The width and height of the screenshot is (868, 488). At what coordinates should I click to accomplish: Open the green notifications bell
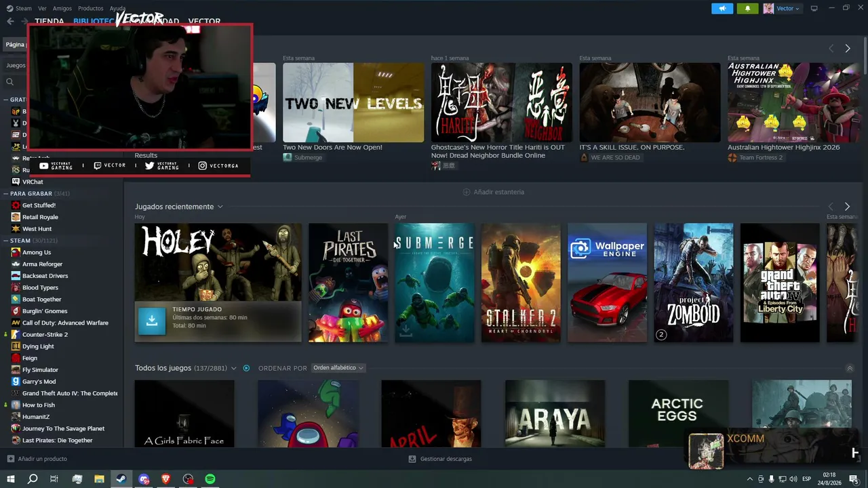(x=747, y=8)
